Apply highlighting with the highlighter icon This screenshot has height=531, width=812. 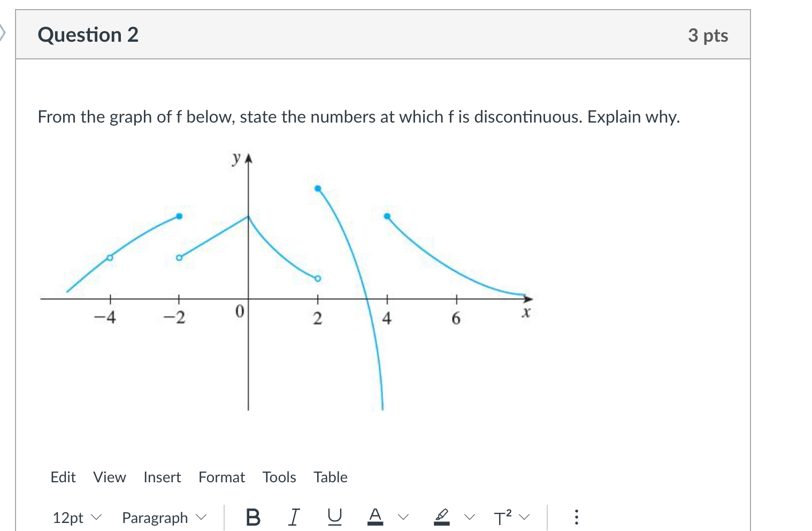pyautogui.click(x=441, y=517)
